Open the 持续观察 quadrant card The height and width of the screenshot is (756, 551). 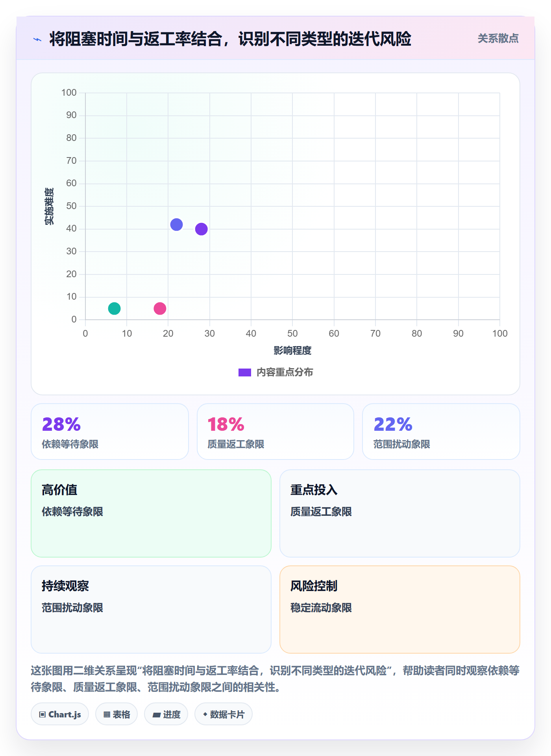(x=151, y=610)
